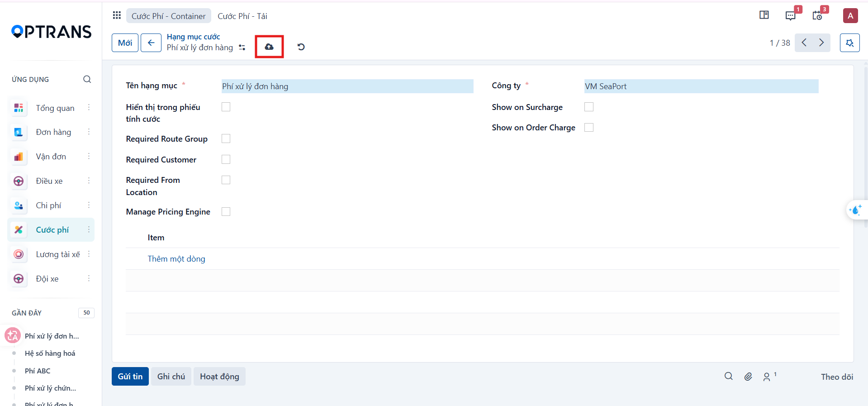The width and height of the screenshot is (868, 406).
Task: Click the Tên hạng mục input field
Action: pos(347,86)
